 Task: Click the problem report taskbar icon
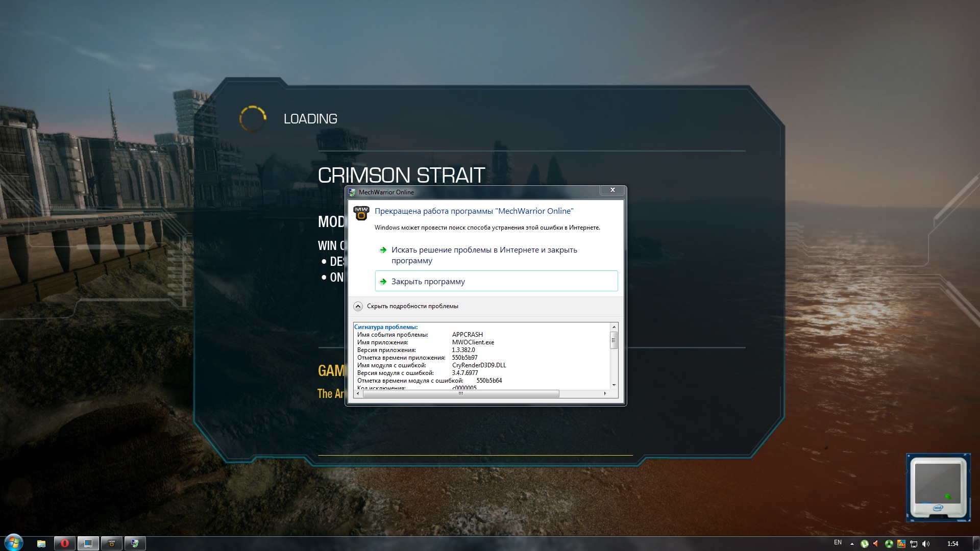point(135,543)
